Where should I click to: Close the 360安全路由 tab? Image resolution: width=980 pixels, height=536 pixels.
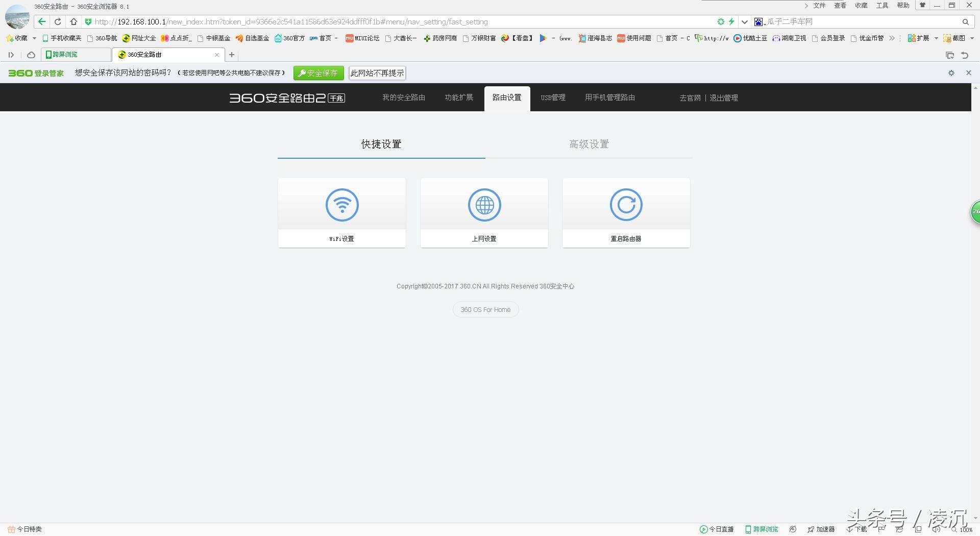click(217, 55)
